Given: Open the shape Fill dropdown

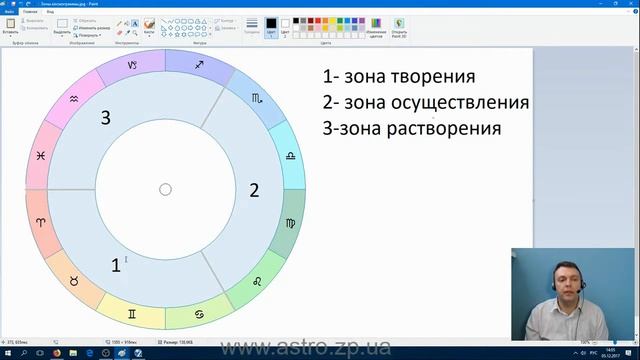Looking at the screenshot, I should (226, 28).
